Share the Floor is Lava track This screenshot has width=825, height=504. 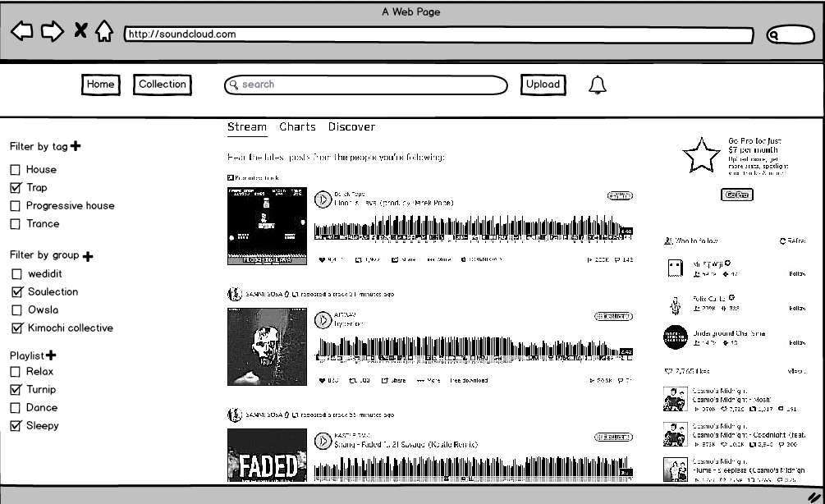(404, 260)
